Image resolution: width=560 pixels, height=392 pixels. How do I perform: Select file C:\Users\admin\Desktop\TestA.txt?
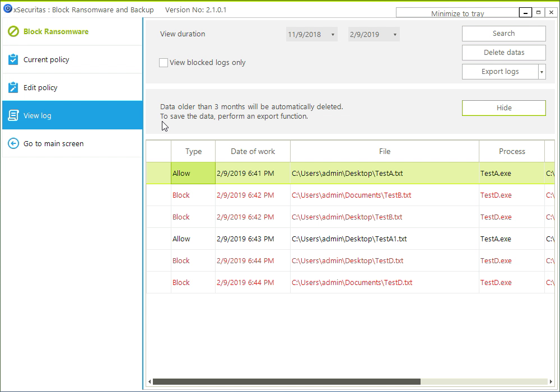(x=385, y=173)
